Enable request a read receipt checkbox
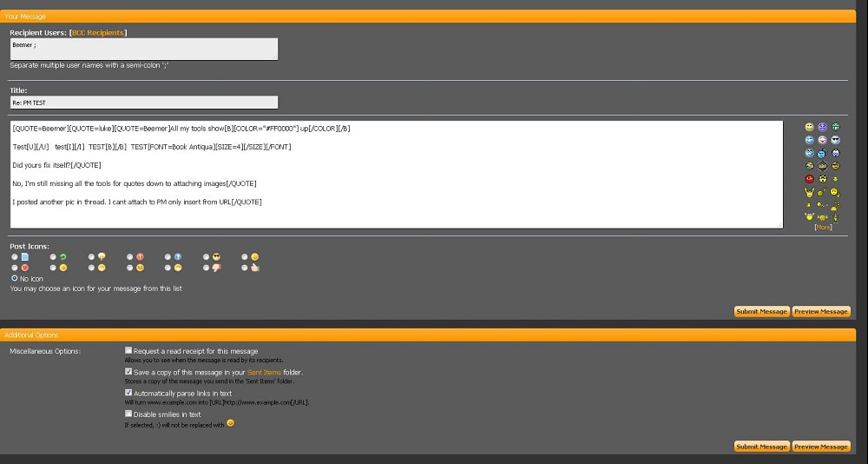868x464 pixels. [128, 351]
